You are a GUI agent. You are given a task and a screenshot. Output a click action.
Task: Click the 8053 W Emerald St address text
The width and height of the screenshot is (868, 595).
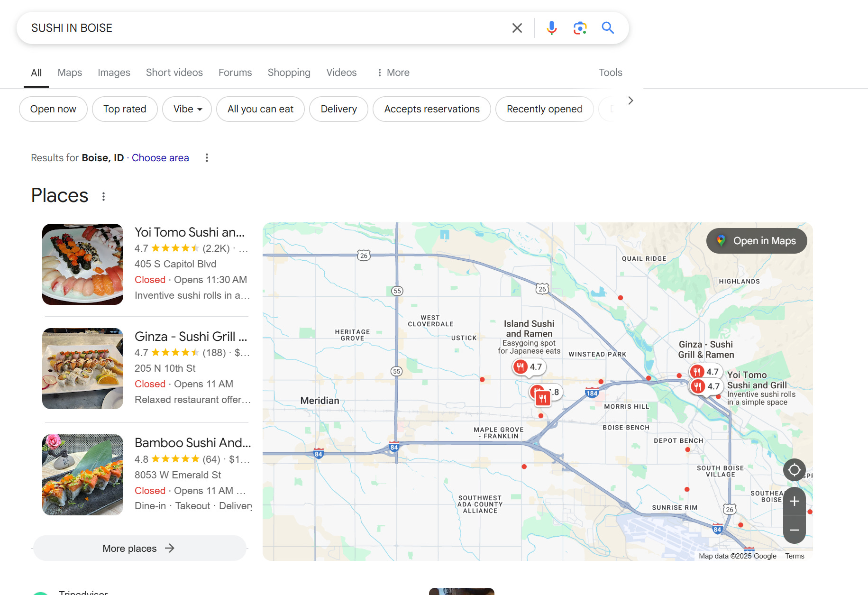pos(178,475)
